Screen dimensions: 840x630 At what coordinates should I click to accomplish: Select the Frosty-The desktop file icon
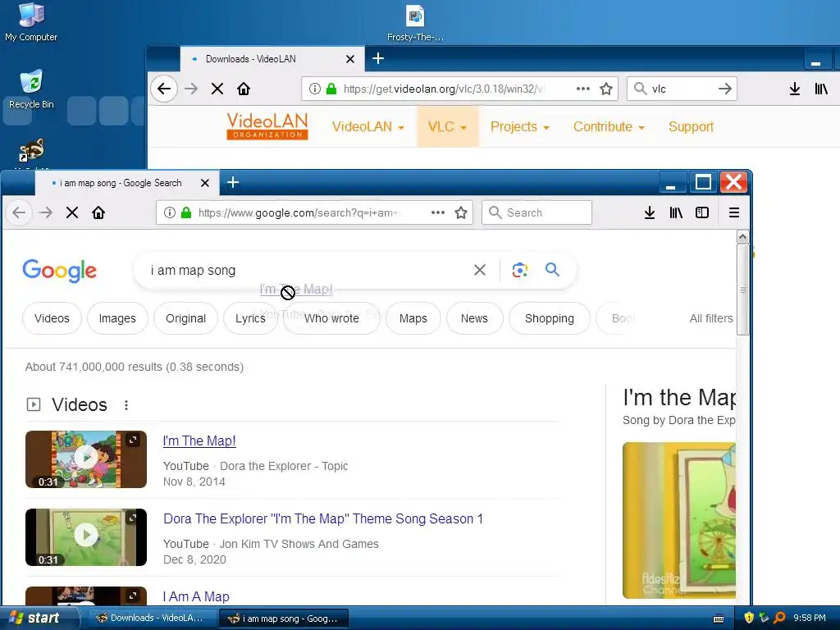pos(415,22)
